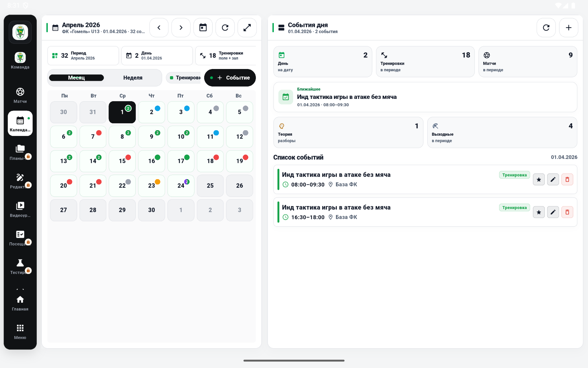This screenshot has height=368, width=588.
Task: Select April 24 in calendar
Action: point(181,185)
